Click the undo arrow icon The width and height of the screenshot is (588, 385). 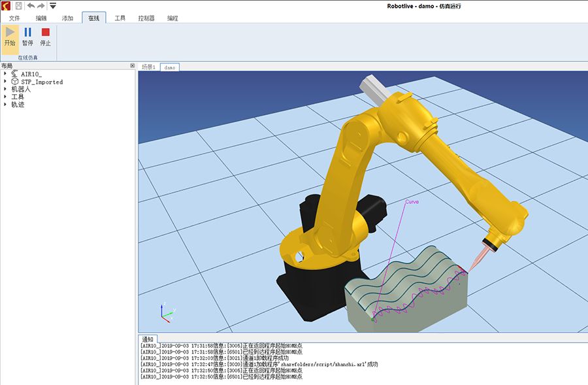pos(30,5)
